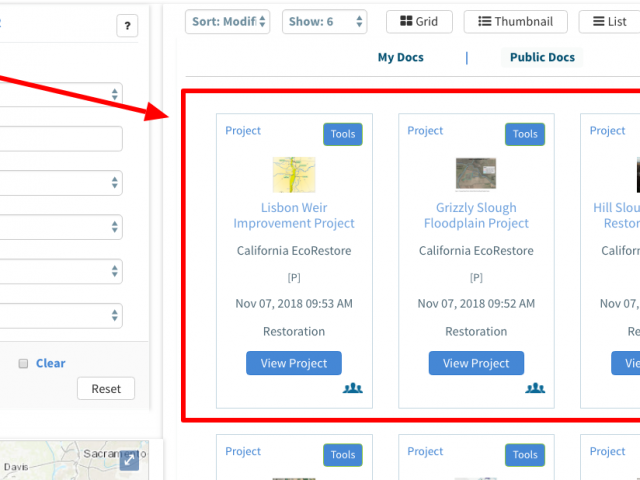Select the Public Docs tab

coord(542,57)
